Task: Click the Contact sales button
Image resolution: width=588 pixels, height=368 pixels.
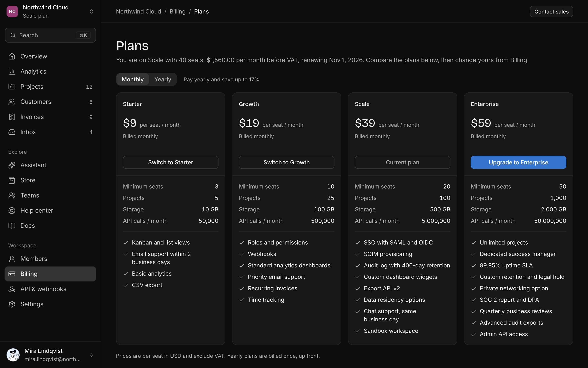Action: coord(551,11)
